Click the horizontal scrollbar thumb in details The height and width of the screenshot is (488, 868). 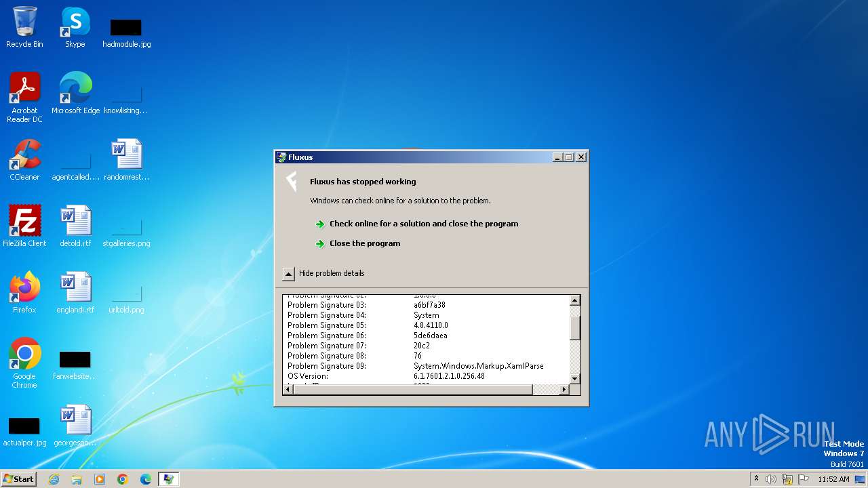(413, 390)
